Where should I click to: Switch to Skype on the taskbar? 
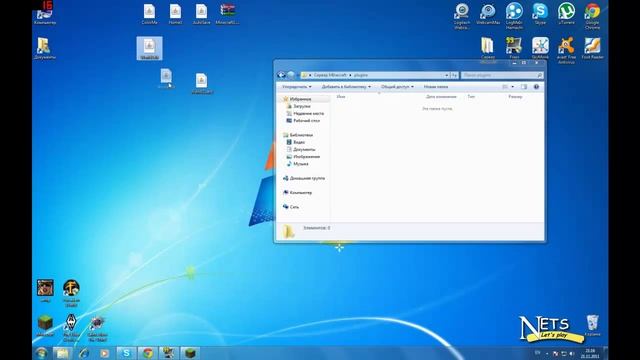pyautogui.click(x=127, y=353)
